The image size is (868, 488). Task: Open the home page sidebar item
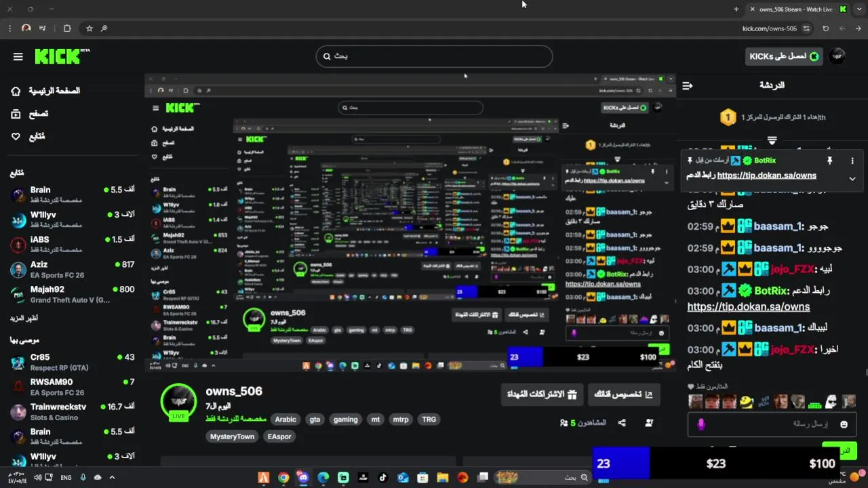coord(45,91)
